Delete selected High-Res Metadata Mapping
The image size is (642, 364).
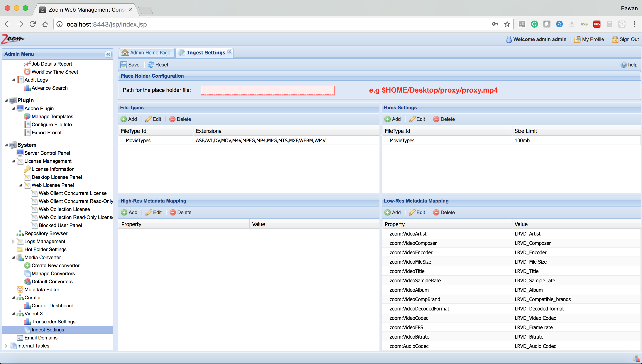click(180, 213)
